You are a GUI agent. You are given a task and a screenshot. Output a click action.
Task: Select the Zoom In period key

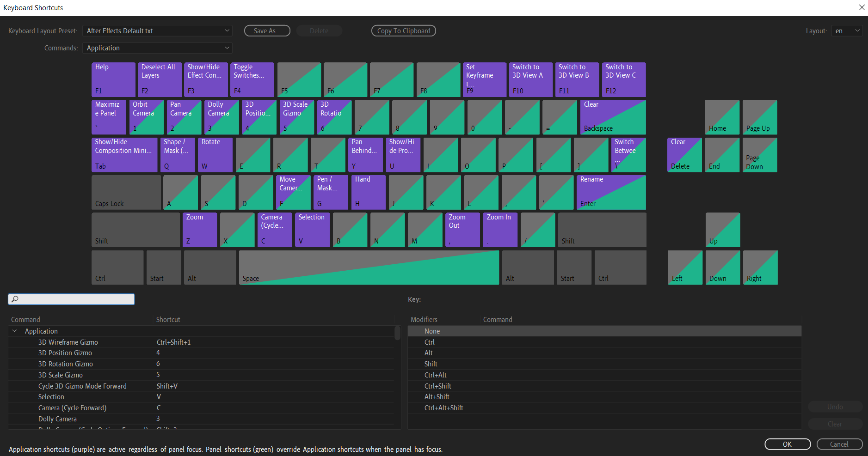click(500, 230)
